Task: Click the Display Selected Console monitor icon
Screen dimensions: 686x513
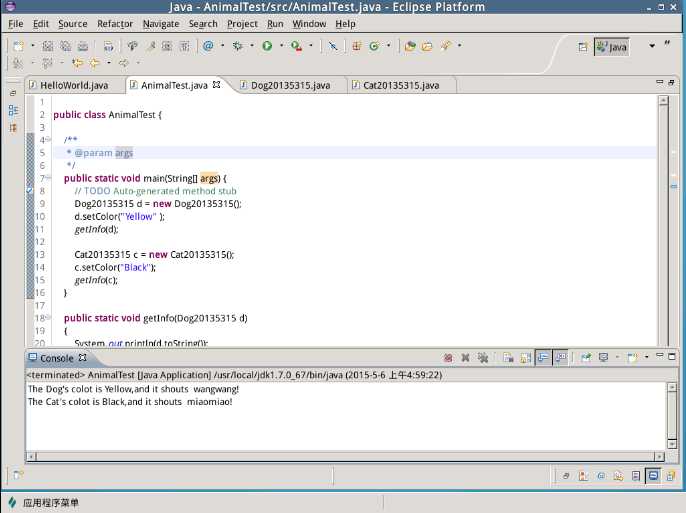Action: tap(603, 358)
